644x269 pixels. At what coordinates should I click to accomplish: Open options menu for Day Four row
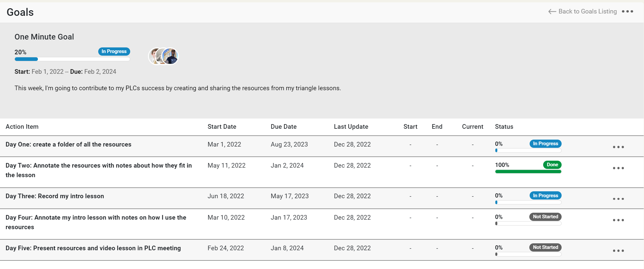tap(618, 220)
